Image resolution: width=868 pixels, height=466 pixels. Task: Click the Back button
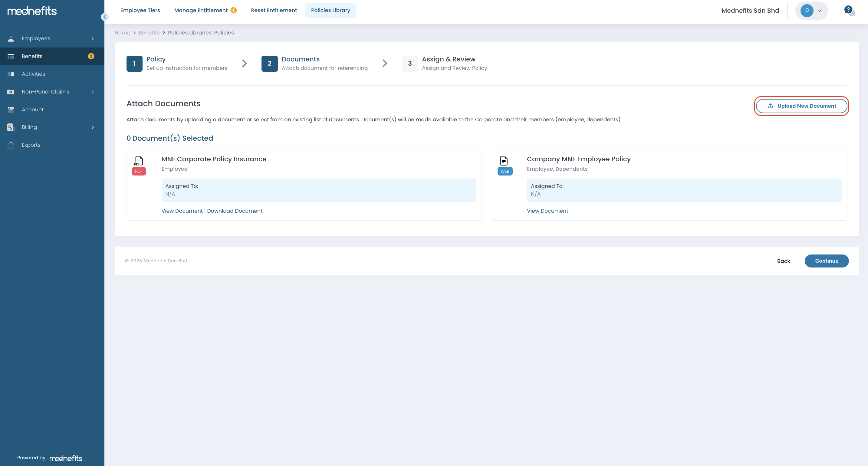[784, 261]
